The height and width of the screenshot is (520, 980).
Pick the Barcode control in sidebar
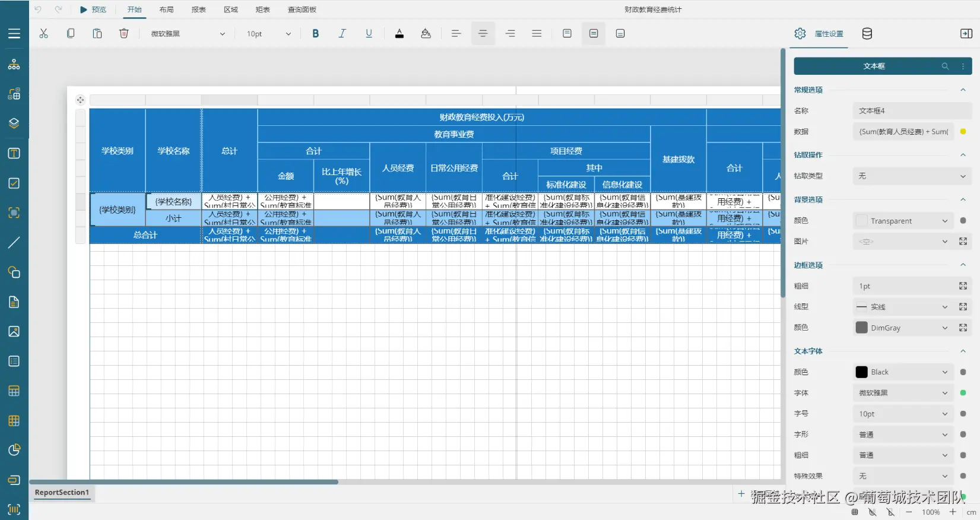pos(14,509)
